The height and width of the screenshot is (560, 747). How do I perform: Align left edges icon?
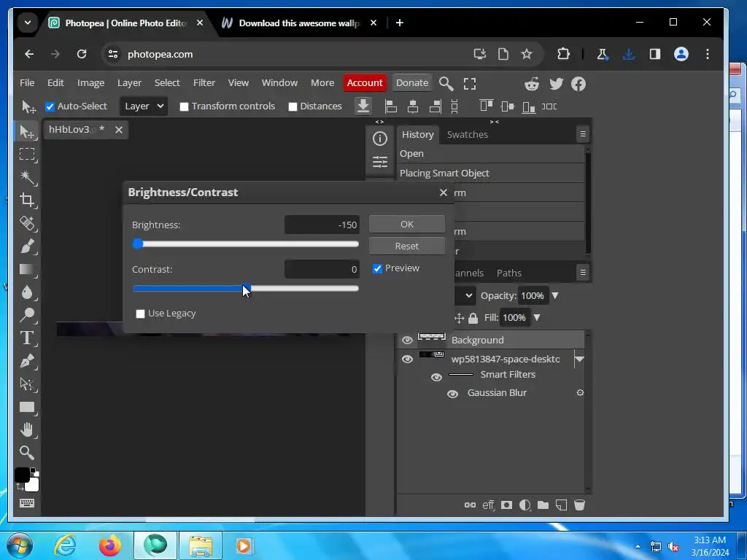(x=391, y=106)
